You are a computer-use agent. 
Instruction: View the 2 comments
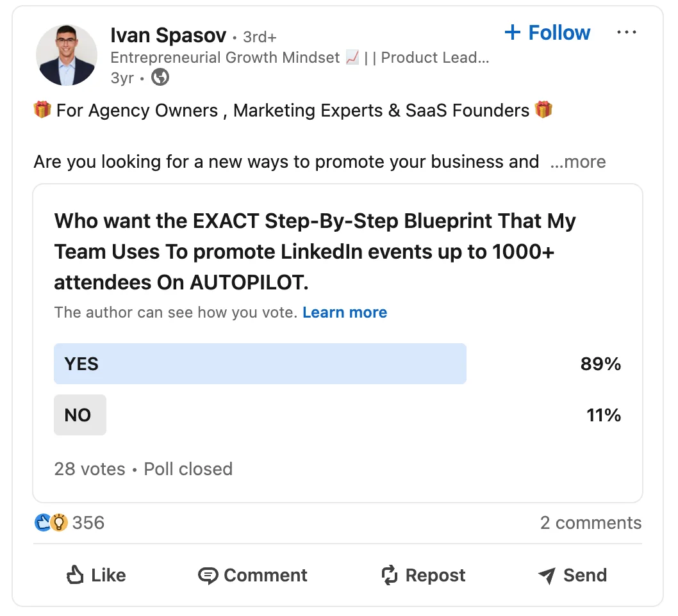point(590,523)
